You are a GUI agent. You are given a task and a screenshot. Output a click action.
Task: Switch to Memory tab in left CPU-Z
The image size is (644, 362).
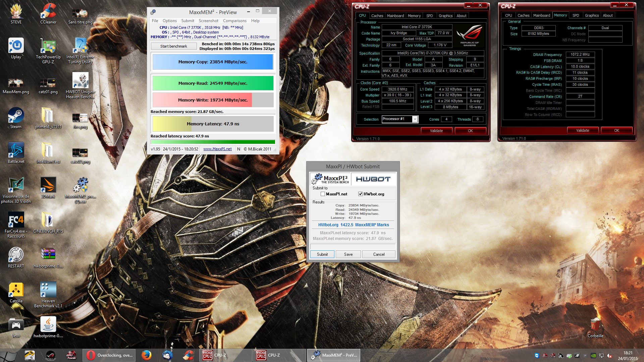[x=414, y=16]
